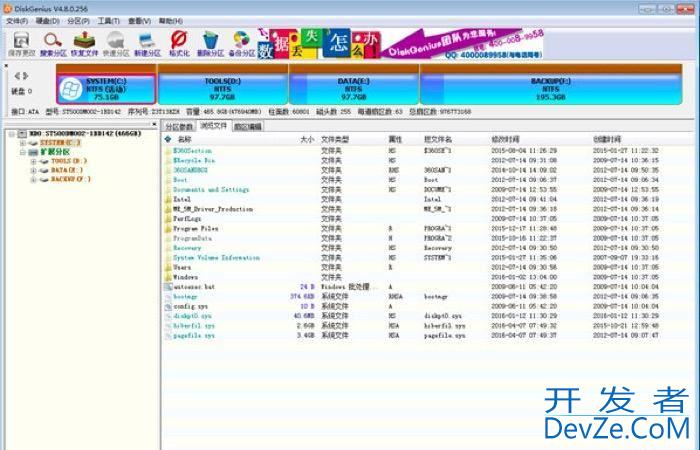The height and width of the screenshot is (450, 700).
Task: Expand the DATA (E:) tree node
Action: [33, 170]
